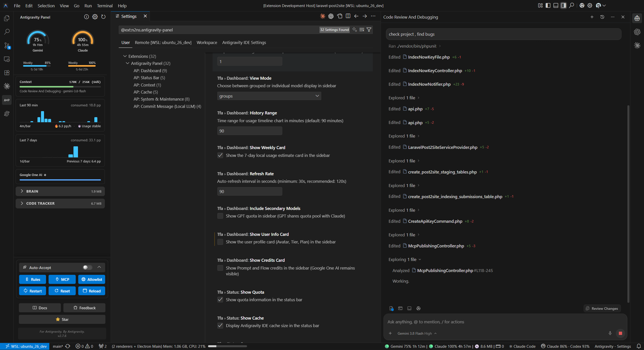This screenshot has width=644, height=350.
Task: Open Gemini 3.8 Flash High model selector
Action: [417, 333]
